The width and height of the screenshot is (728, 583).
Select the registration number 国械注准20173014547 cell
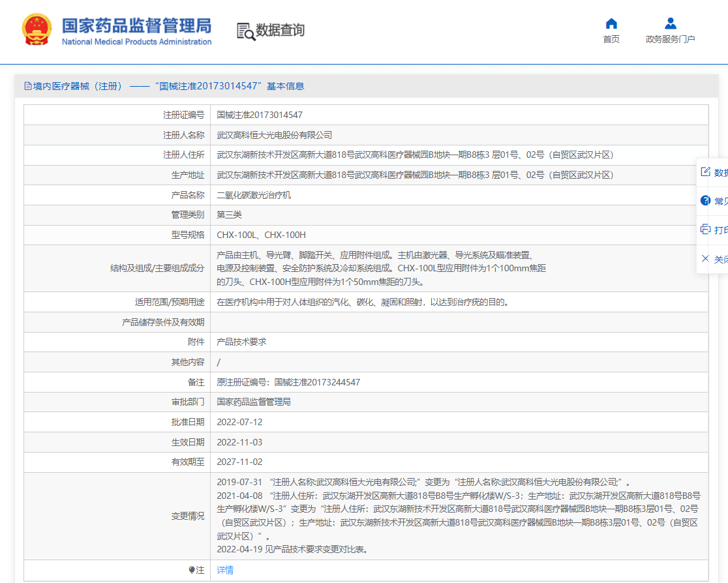pos(260,115)
